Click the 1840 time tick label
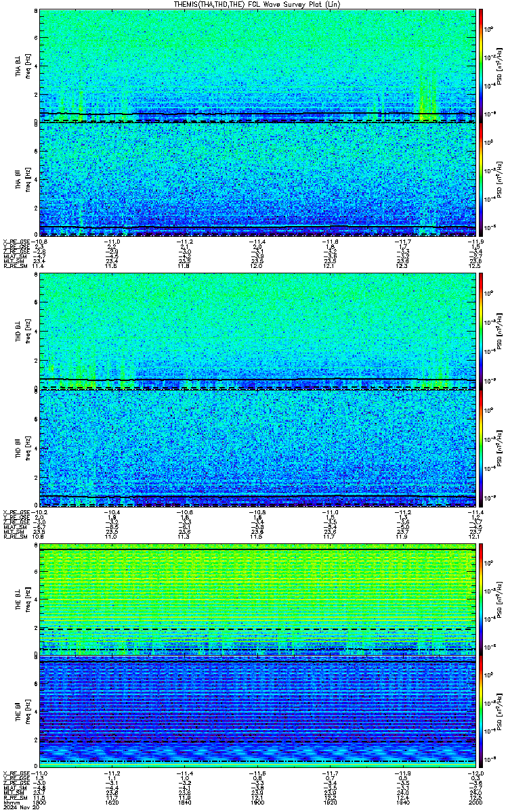This screenshot has width=508, height=812. pos(186,803)
